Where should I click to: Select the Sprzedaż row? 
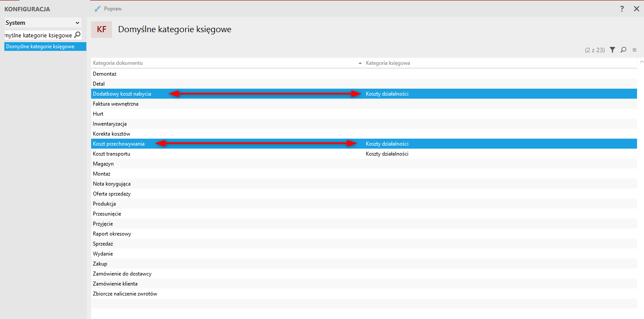coord(364,244)
